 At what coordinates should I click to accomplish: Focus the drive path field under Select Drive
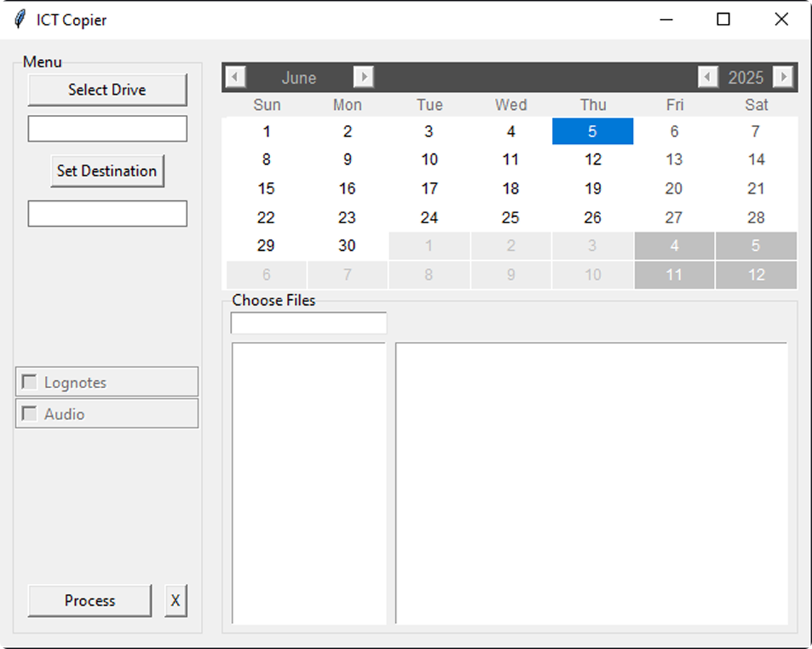point(107,129)
